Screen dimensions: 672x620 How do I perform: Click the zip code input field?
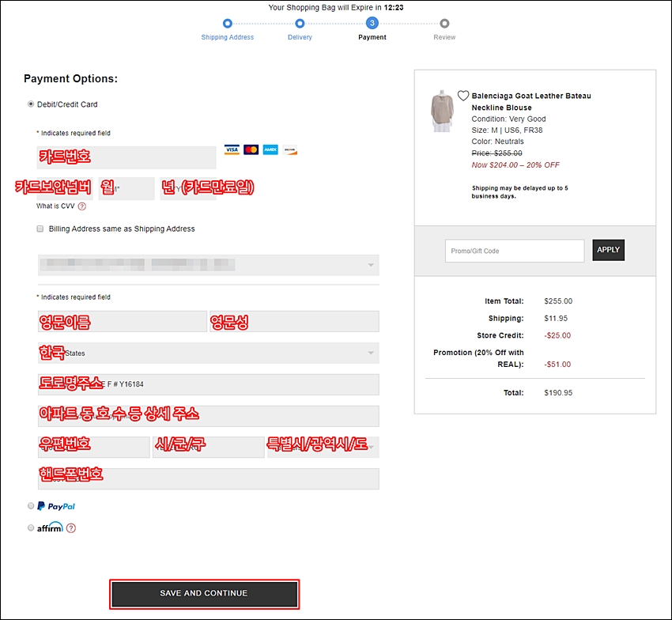click(x=94, y=447)
